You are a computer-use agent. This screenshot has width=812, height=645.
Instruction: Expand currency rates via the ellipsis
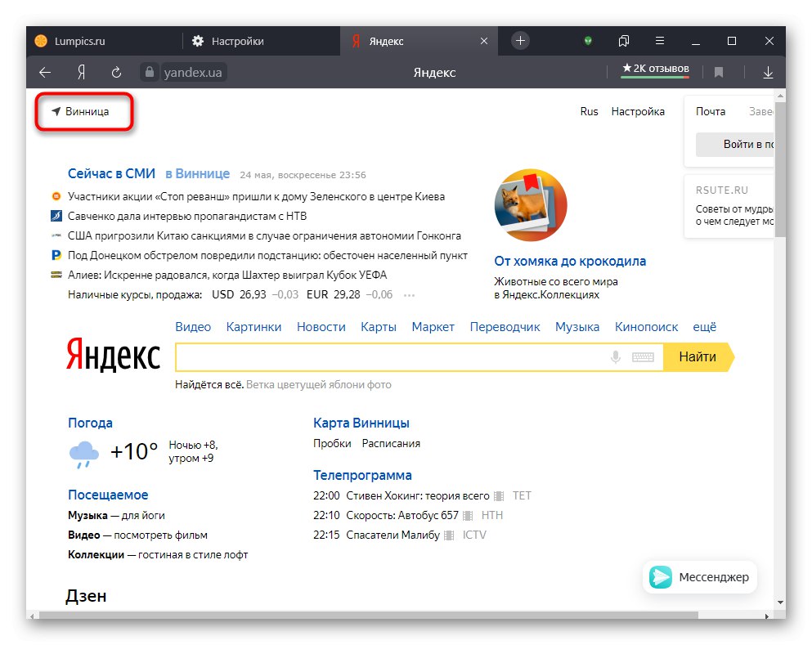coord(408,294)
